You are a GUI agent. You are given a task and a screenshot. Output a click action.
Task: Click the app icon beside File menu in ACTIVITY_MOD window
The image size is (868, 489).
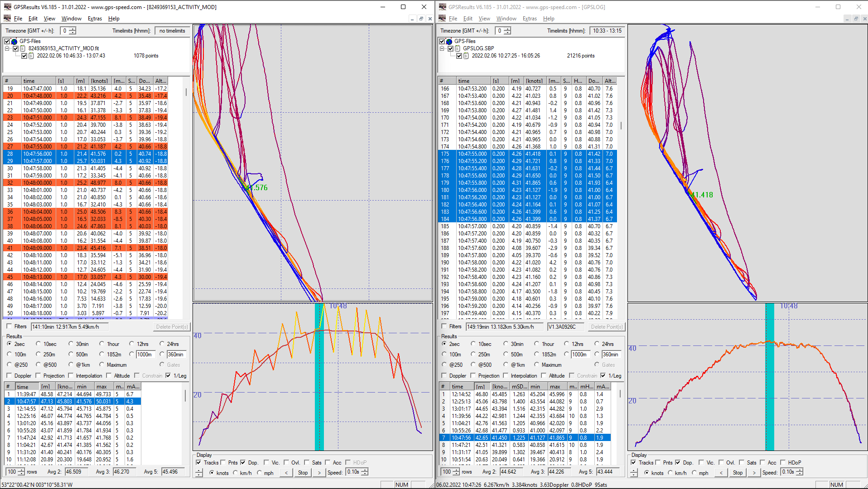(7, 19)
